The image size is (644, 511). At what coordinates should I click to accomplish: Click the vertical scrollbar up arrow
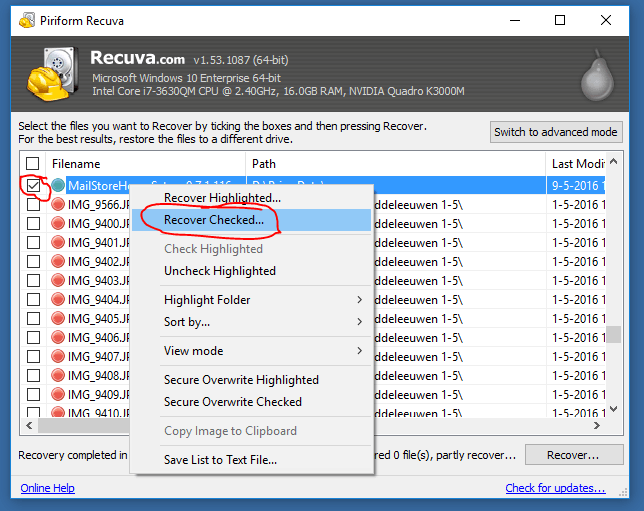[x=614, y=161]
